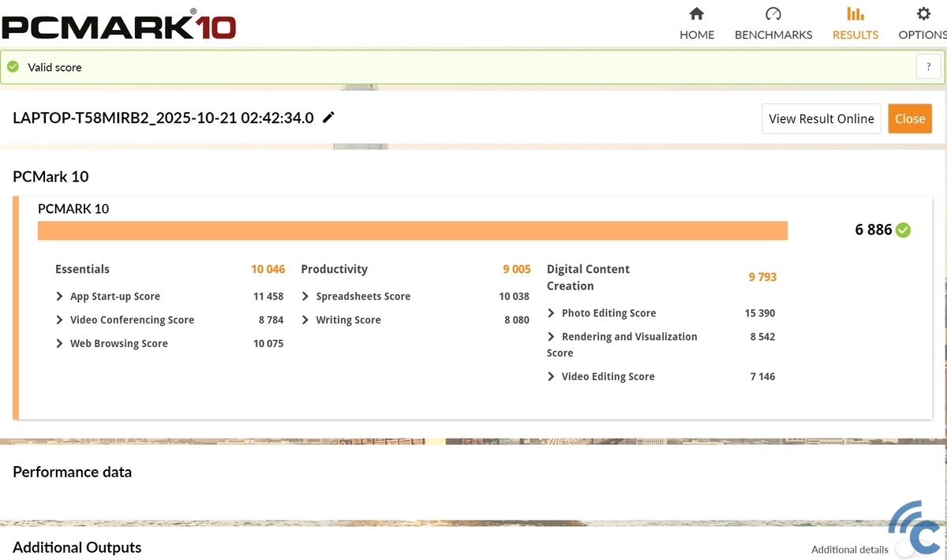
Task: Click the question mark help icon
Action: [x=928, y=67]
